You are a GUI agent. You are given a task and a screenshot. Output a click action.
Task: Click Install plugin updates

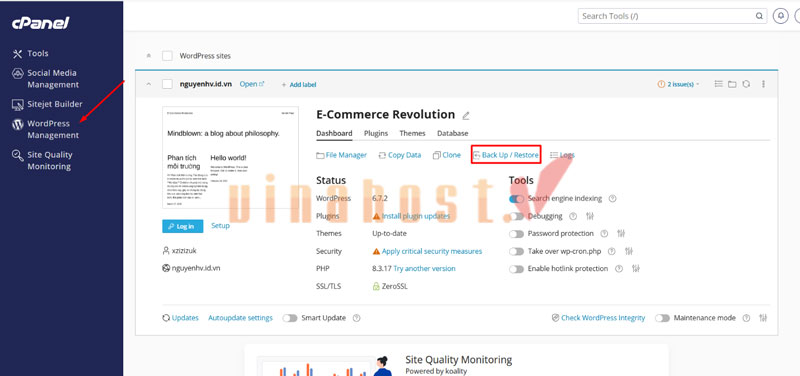[416, 216]
